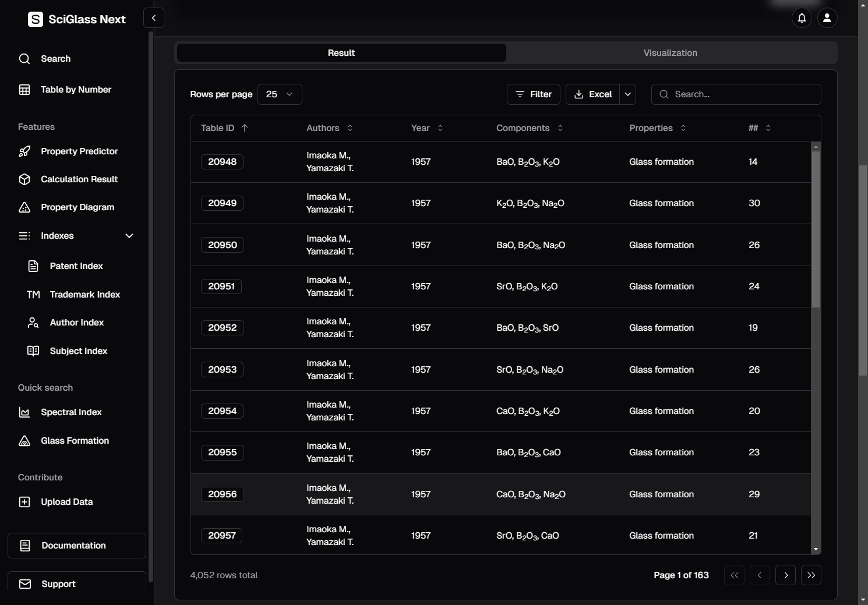Go to the Spectral Index
The width and height of the screenshot is (868, 605).
(x=71, y=412)
